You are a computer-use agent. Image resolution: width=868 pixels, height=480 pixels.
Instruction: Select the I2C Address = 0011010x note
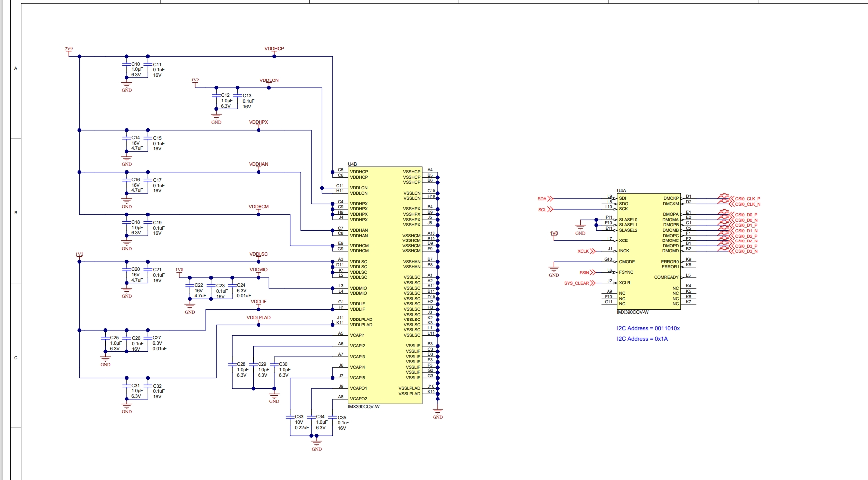[x=648, y=328]
